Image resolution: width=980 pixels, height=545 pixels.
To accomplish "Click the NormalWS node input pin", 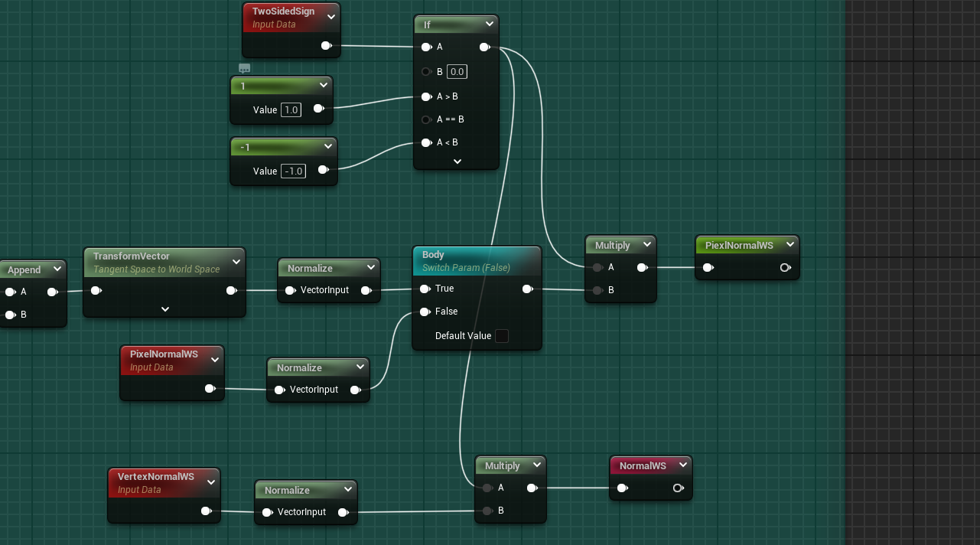I will (x=623, y=488).
